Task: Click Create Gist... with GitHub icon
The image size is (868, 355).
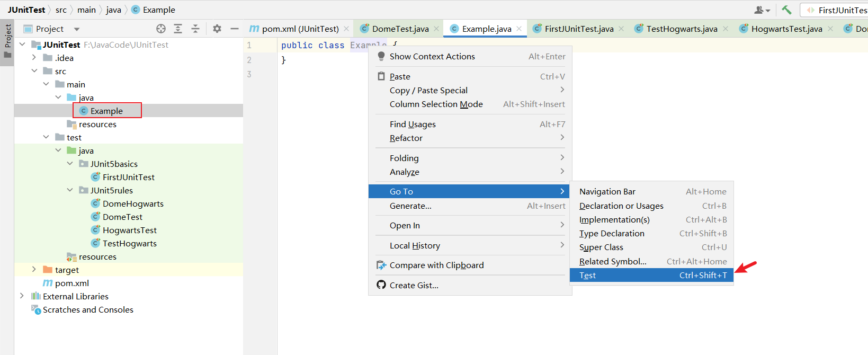Action: (414, 285)
